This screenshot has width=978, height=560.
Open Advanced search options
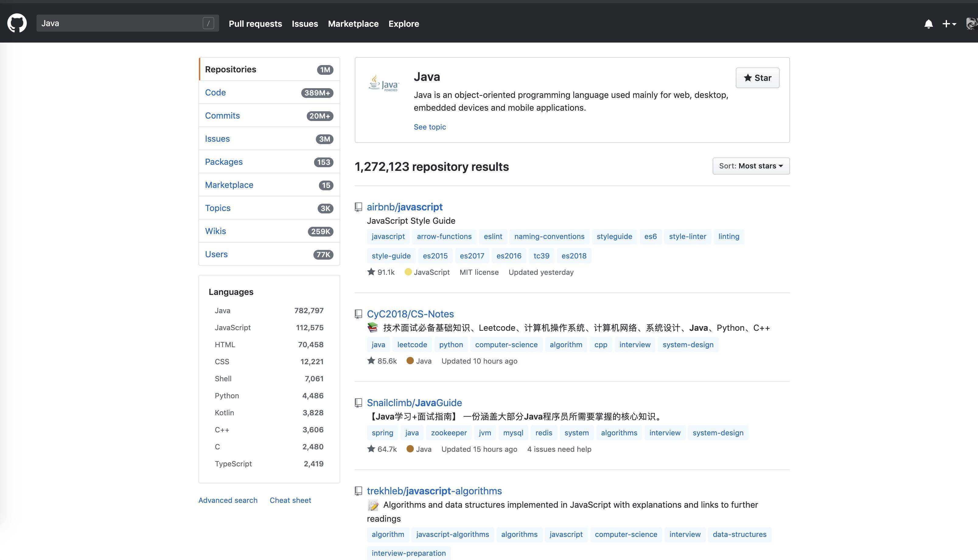[228, 500]
